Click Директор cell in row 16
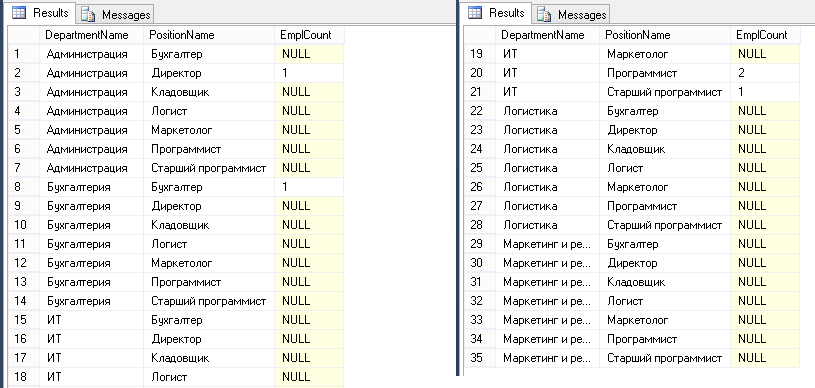The image size is (815, 388). [x=209, y=339]
